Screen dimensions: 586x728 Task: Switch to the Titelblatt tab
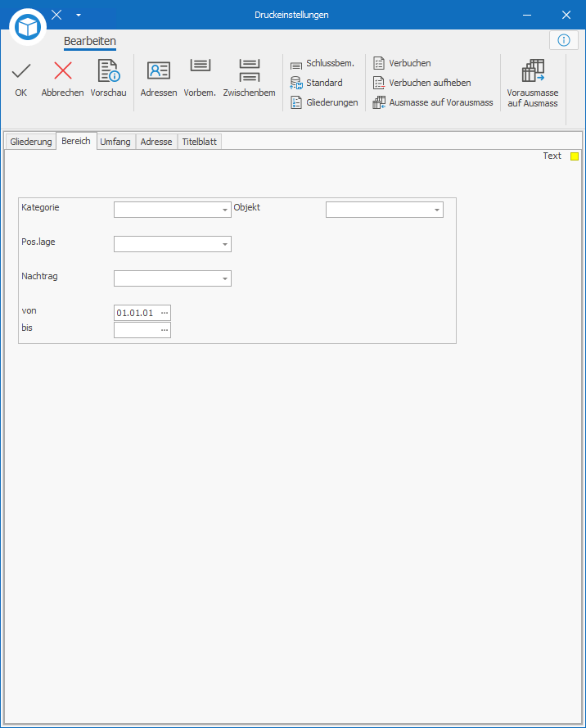click(200, 142)
